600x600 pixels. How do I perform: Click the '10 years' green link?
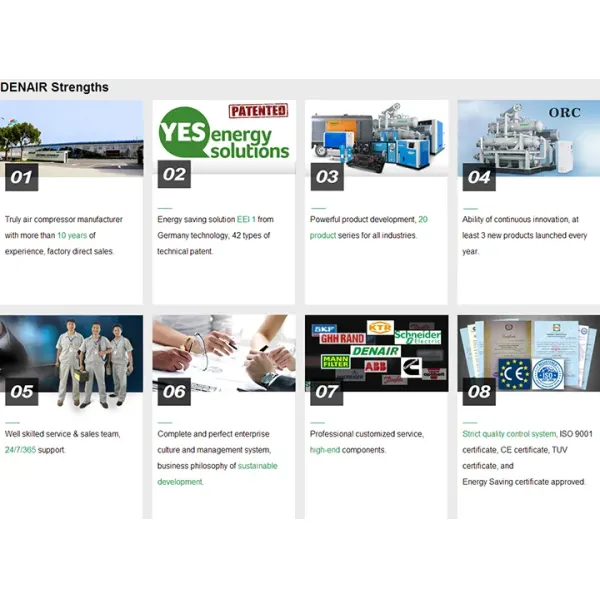click(73, 235)
